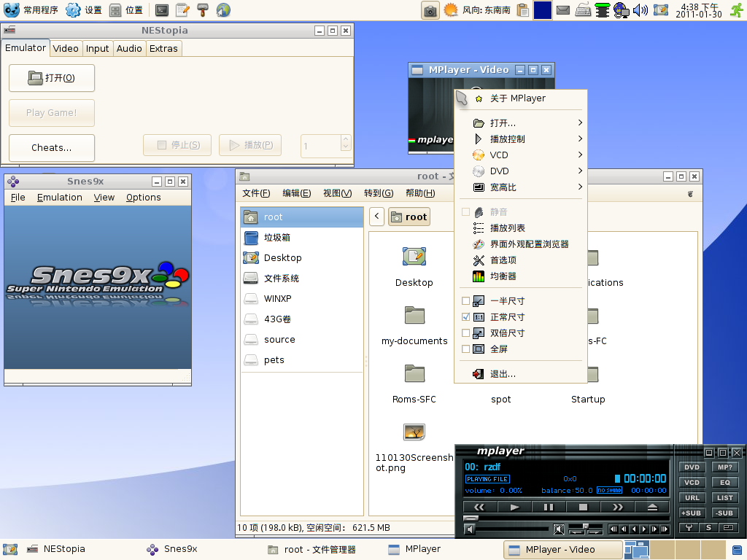
Task: Select 关于 MPlayer in the context menu
Action: 521,98
